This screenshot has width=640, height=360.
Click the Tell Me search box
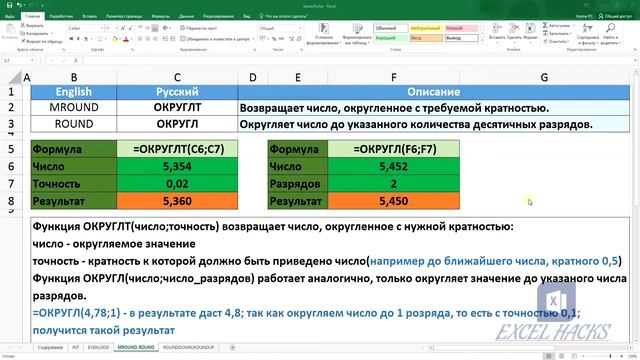pos(283,16)
